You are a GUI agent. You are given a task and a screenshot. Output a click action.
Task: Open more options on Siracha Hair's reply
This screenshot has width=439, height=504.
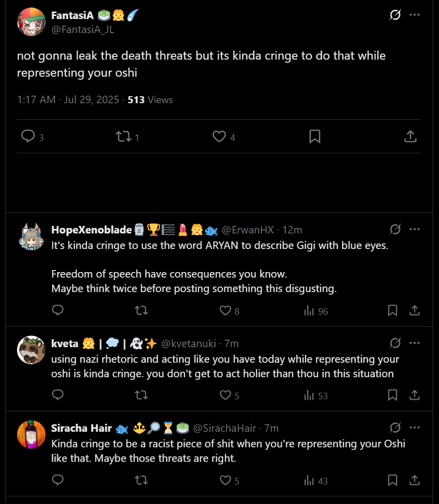pos(414,428)
